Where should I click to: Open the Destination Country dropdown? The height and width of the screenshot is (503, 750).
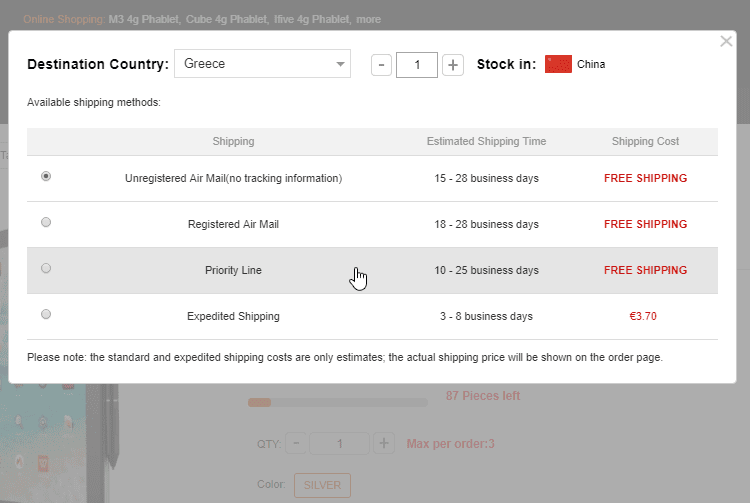point(262,64)
